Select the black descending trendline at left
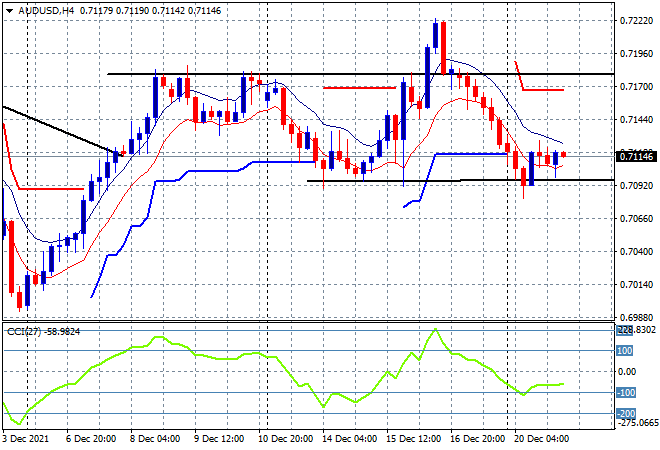This screenshot has height=450, width=660. click(62, 131)
